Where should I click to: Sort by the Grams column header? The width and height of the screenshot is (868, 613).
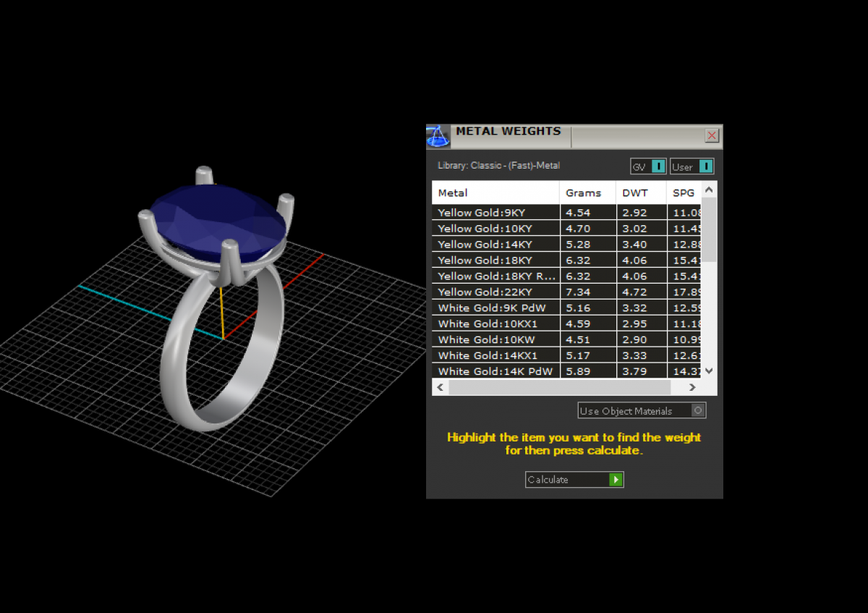(x=587, y=193)
